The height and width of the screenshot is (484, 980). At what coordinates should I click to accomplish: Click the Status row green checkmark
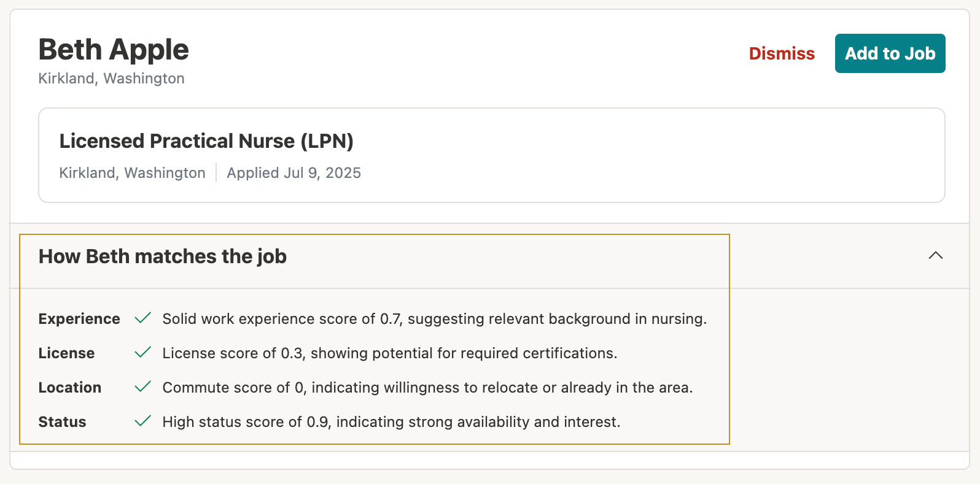[143, 421]
